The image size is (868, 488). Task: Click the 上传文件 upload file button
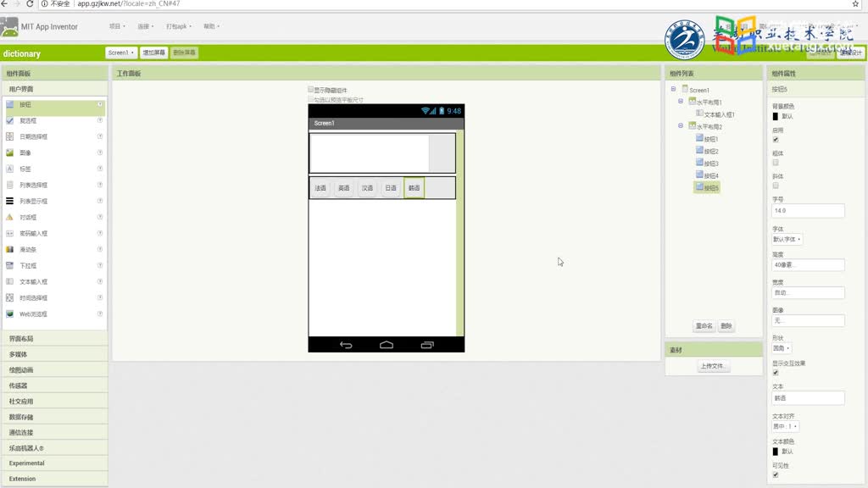[712, 366]
